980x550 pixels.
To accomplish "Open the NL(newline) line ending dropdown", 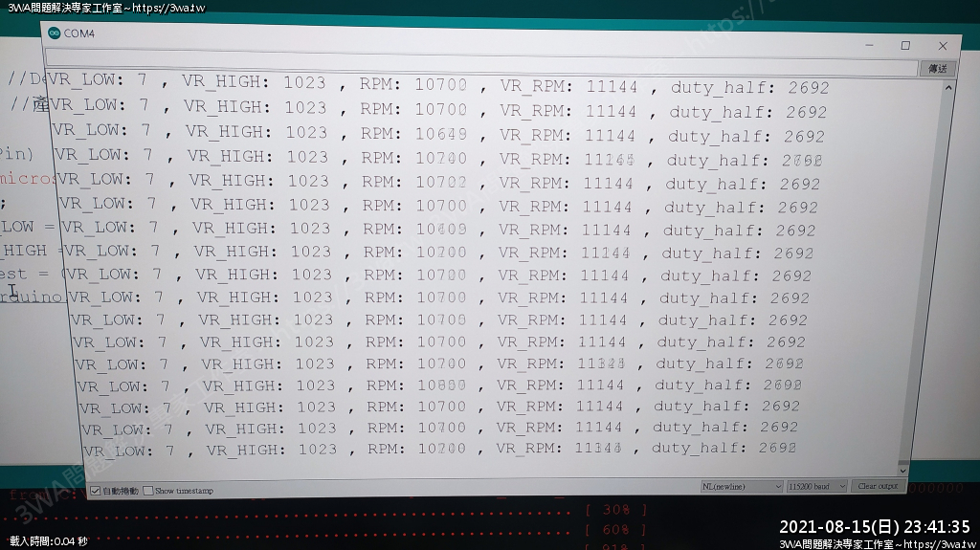I will 742,486.
